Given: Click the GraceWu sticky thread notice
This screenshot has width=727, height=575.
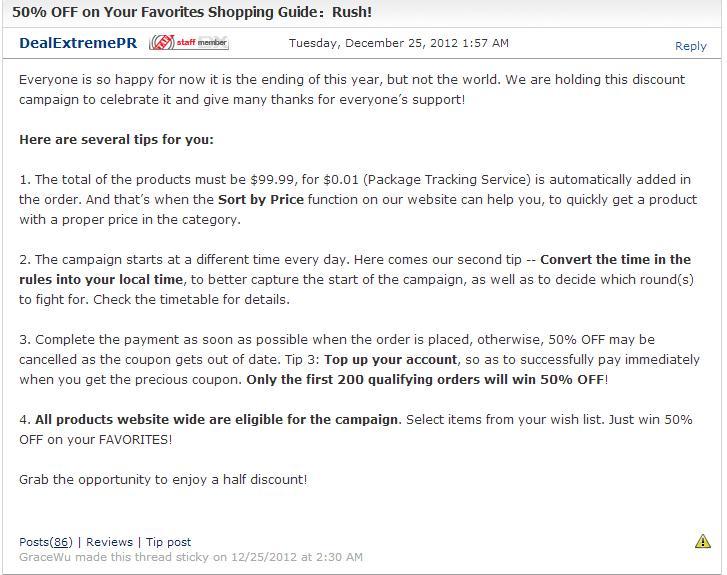Looking at the screenshot, I should tap(191, 557).
